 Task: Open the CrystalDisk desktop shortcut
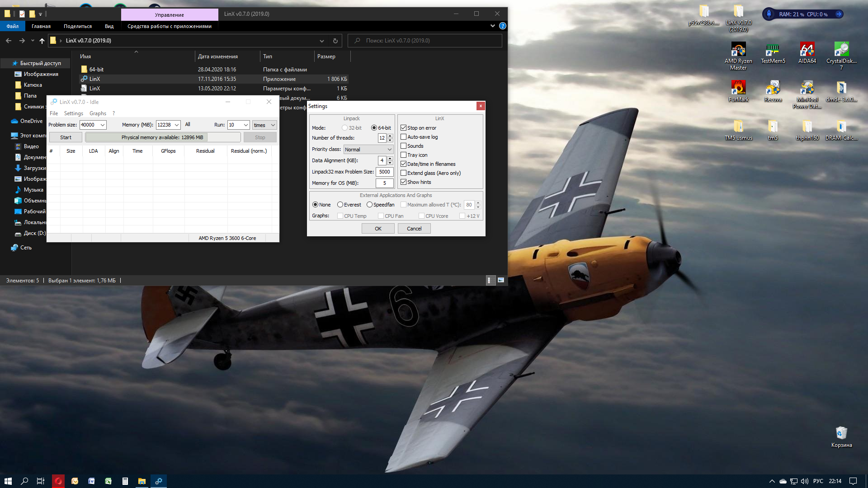(841, 50)
